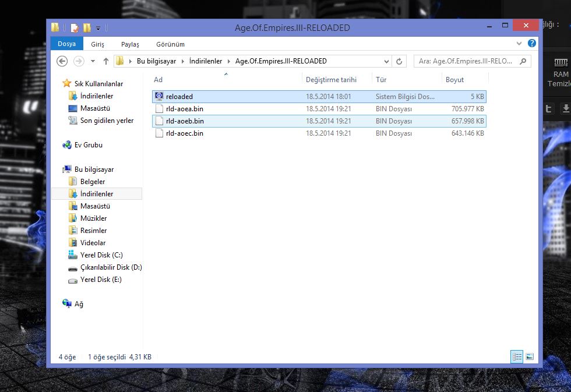Click the file size 643.146 KB
The width and height of the screenshot is (571, 392).
467,133
